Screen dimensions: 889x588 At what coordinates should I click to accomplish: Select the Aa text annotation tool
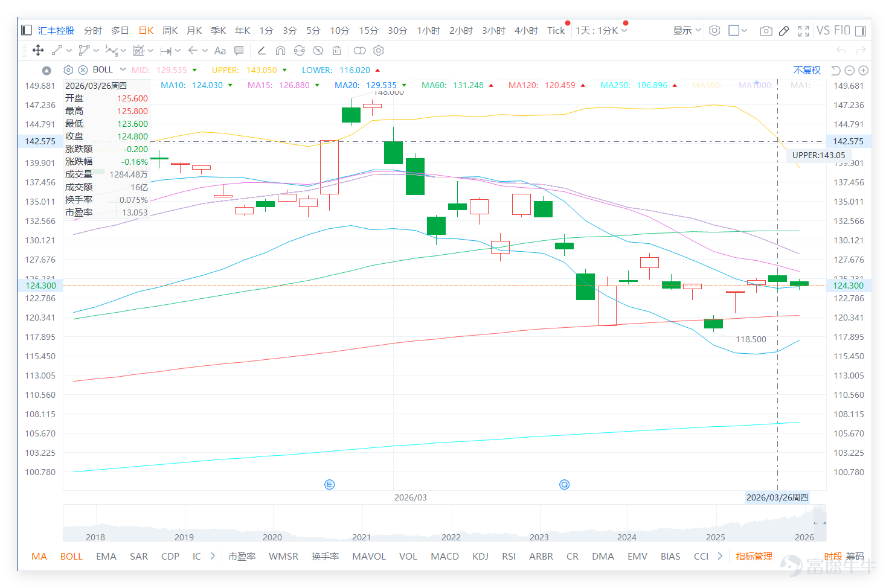click(x=220, y=51)
